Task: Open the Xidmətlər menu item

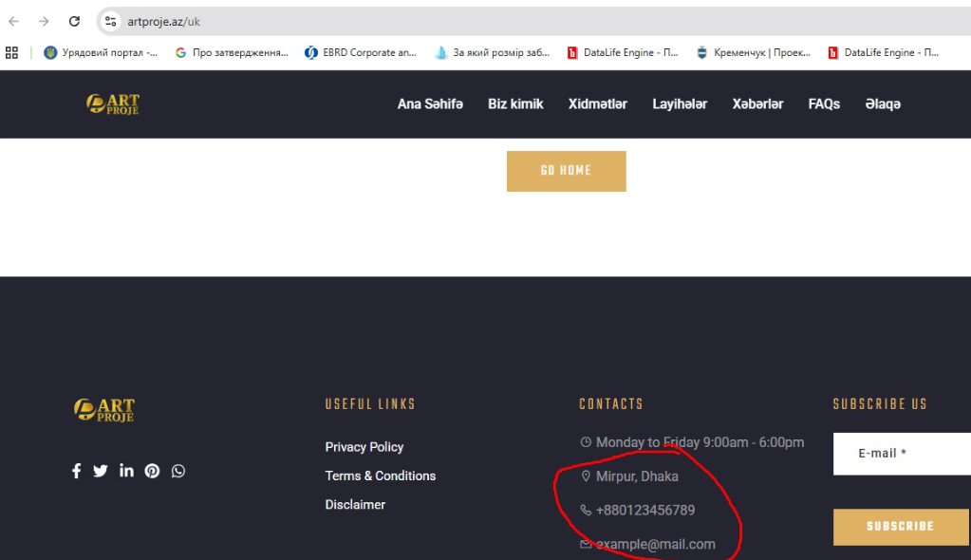Action: click(597, 104)
